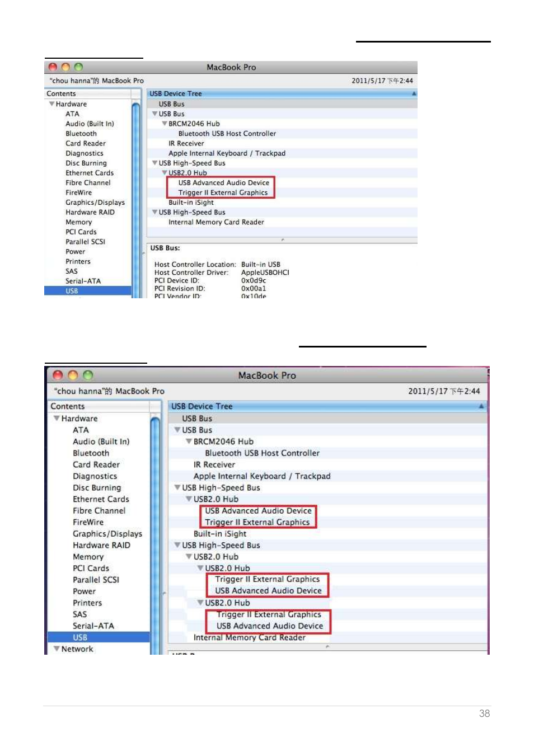Reverse the USB Device Tree sort in upper window
This screenshot has height=756, width=534.
click(414, 94)
